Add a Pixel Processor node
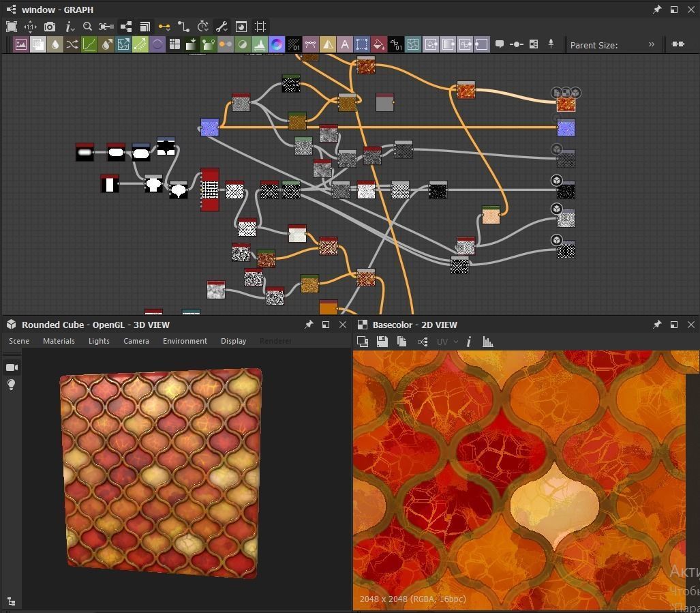 [294, 44]
